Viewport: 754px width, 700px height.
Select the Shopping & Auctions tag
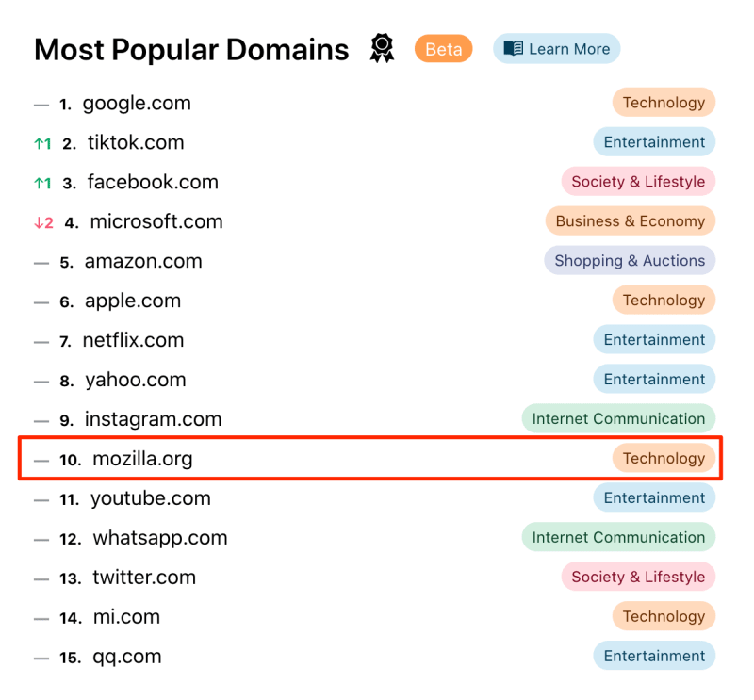coord(630,260)
